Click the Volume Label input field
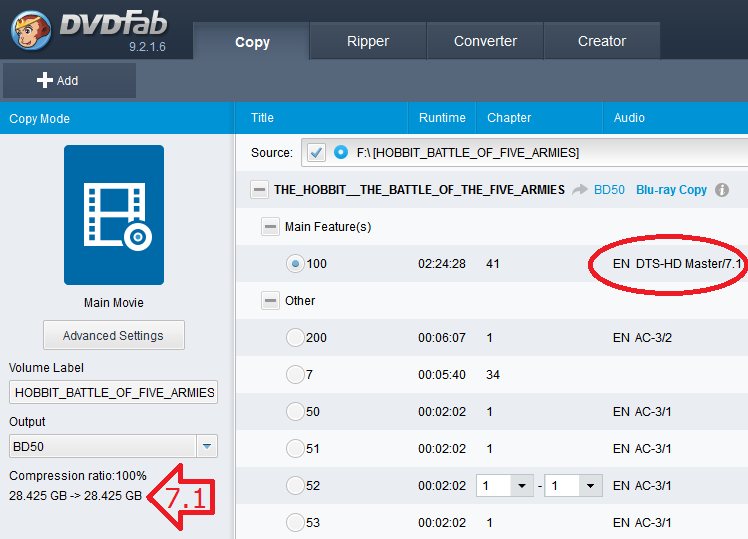The height and width of the screenshot is (539, 748). pyautogui.click(x=114, y=392)
